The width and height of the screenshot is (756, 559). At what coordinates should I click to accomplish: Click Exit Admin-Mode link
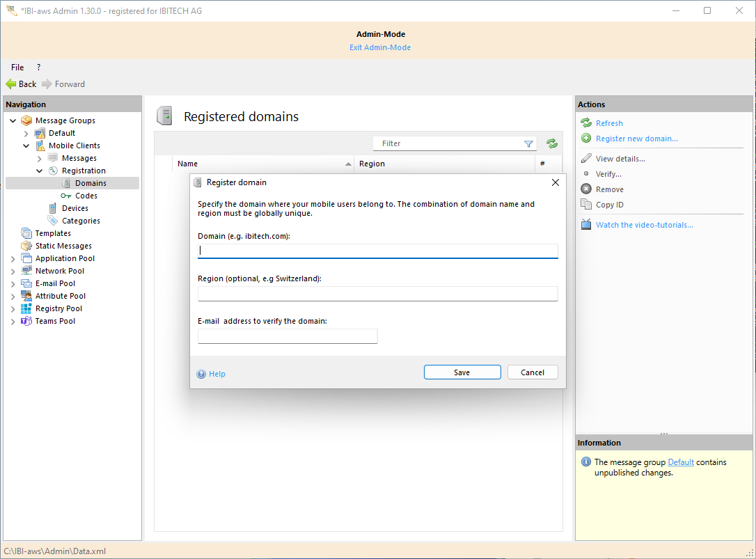coord(380,47)
